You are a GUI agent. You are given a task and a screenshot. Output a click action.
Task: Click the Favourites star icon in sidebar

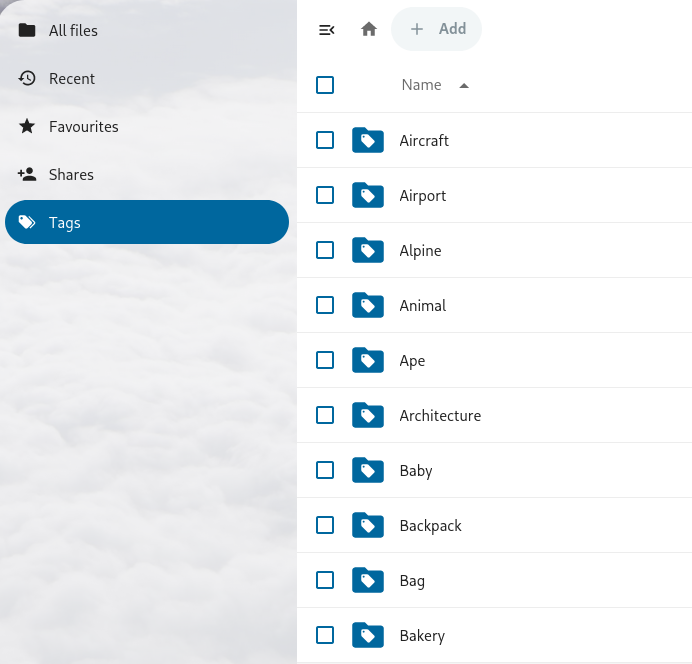coord(27,127)
